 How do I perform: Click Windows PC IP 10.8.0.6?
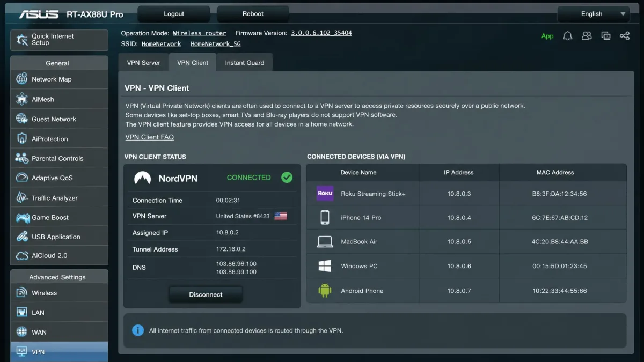459,266
